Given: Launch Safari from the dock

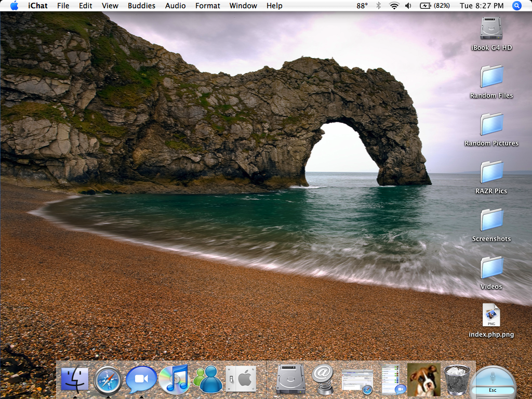Looking at the screenshot, I should click(108, 380).
